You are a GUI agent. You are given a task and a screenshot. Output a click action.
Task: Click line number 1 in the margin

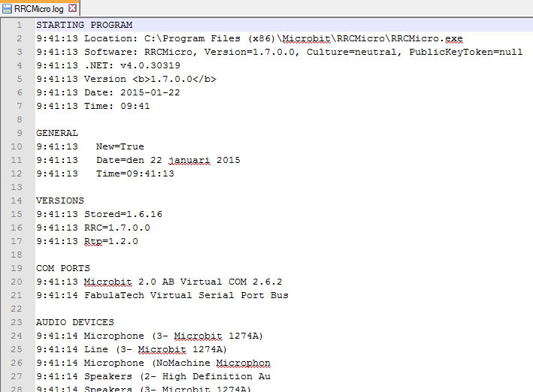[x=20, y=25]
